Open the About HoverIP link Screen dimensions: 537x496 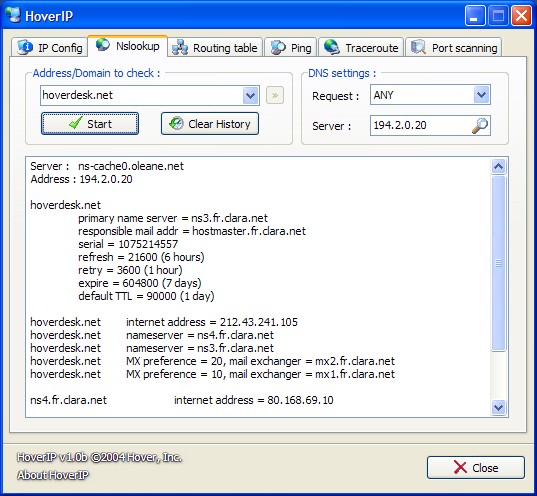click(53, 475)
